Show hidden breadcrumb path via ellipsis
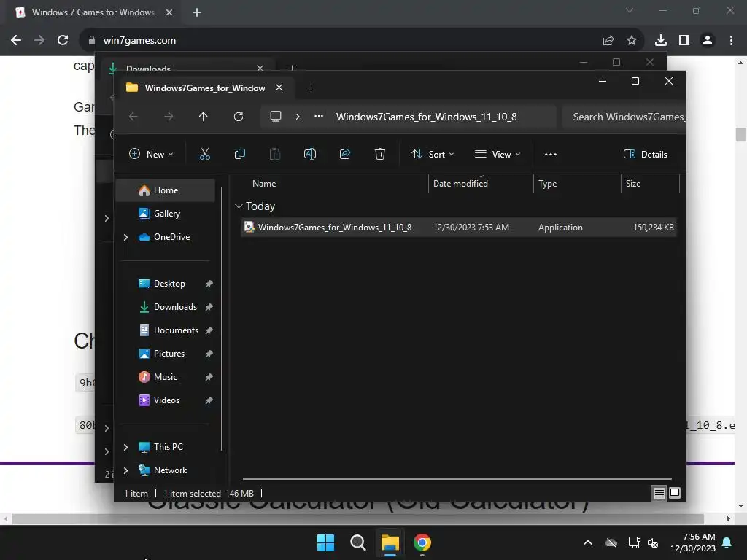 [319, 116]
